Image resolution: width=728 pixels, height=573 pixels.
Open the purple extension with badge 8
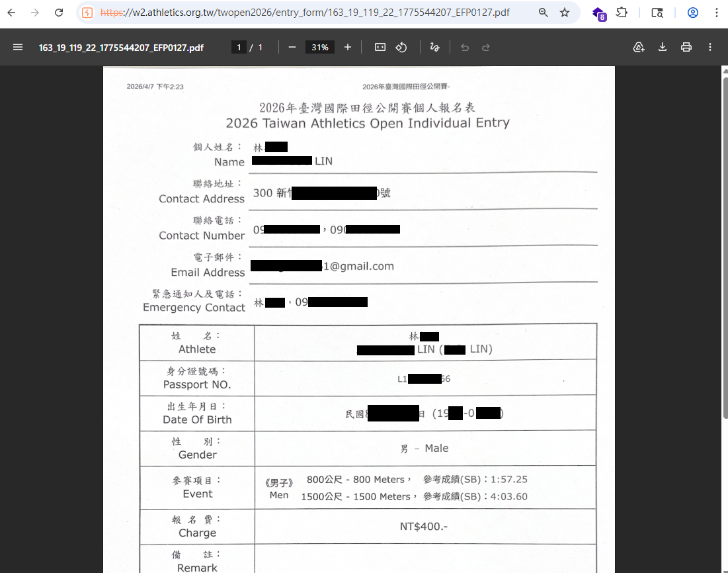[x=599, y=13]
